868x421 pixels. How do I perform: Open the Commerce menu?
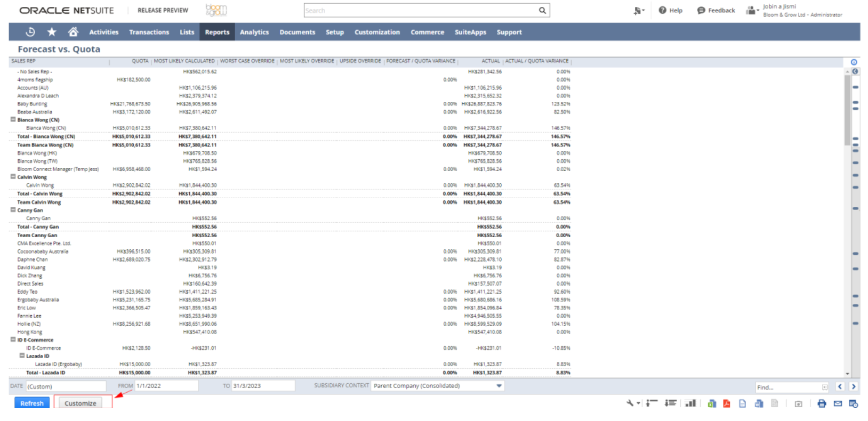(427, 32)
